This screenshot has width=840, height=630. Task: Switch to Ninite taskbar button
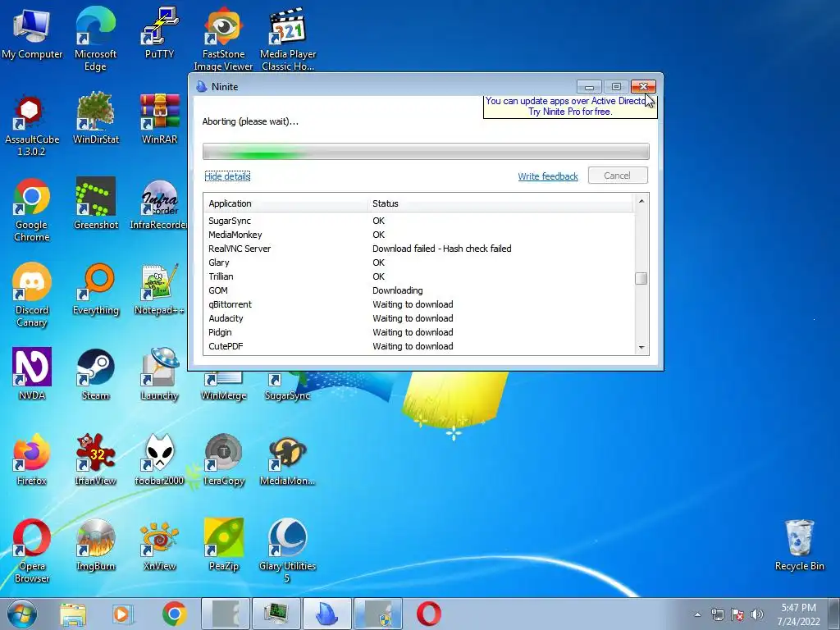pyautogui.click(x=326, y=614)
